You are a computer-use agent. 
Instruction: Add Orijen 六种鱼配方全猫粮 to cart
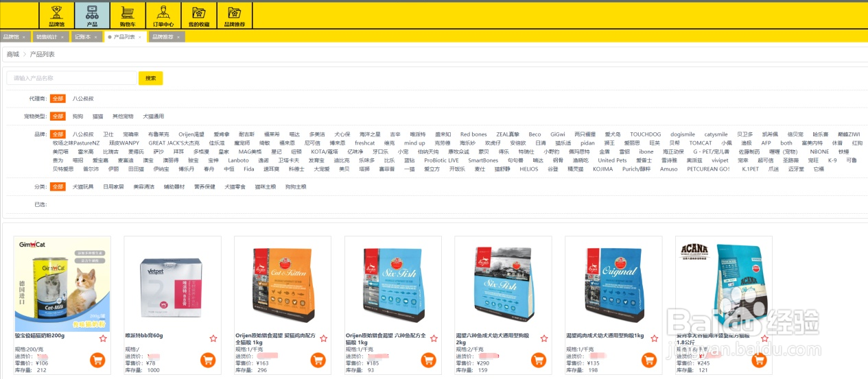[x=428, y=360]
